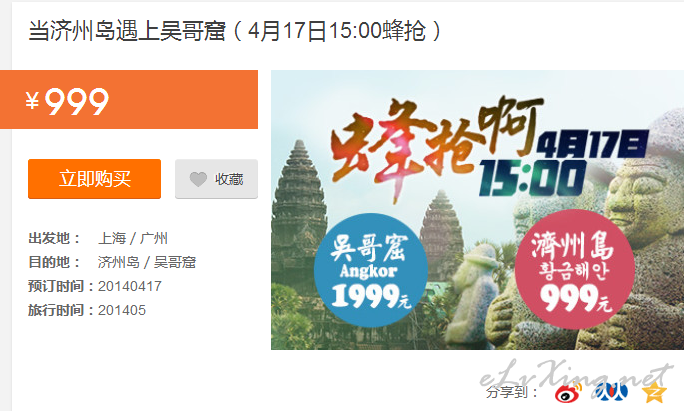This screenshot has width=684, height=411.
Task: Click the blue Angkor 1999元 circle
Action: (371, 270)
